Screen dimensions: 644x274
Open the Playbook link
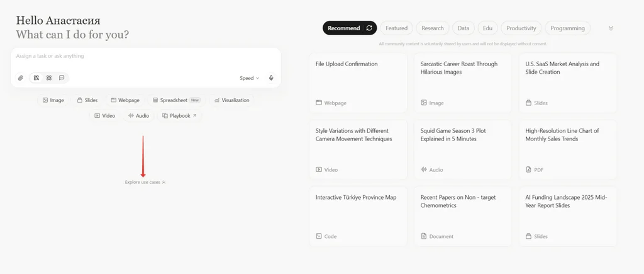[180, 116]
